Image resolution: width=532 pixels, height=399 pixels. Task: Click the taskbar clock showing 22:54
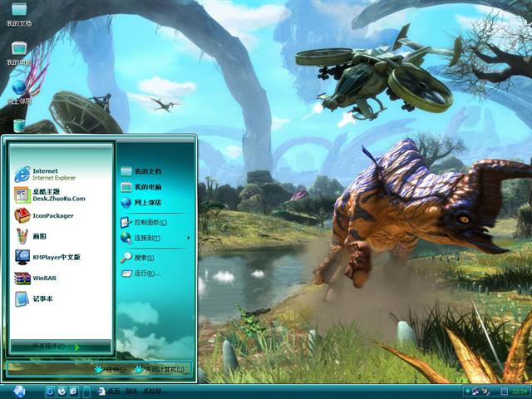tap(519, 392)
